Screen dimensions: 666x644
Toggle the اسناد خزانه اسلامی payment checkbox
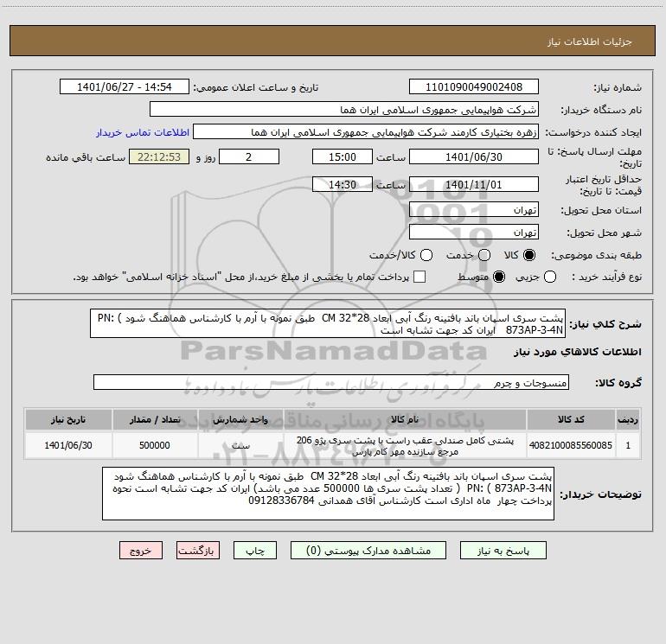419,277
